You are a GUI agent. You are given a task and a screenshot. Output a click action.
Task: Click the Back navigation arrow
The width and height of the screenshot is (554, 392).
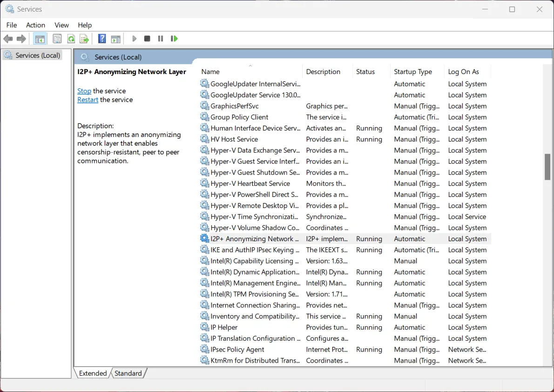8,39
